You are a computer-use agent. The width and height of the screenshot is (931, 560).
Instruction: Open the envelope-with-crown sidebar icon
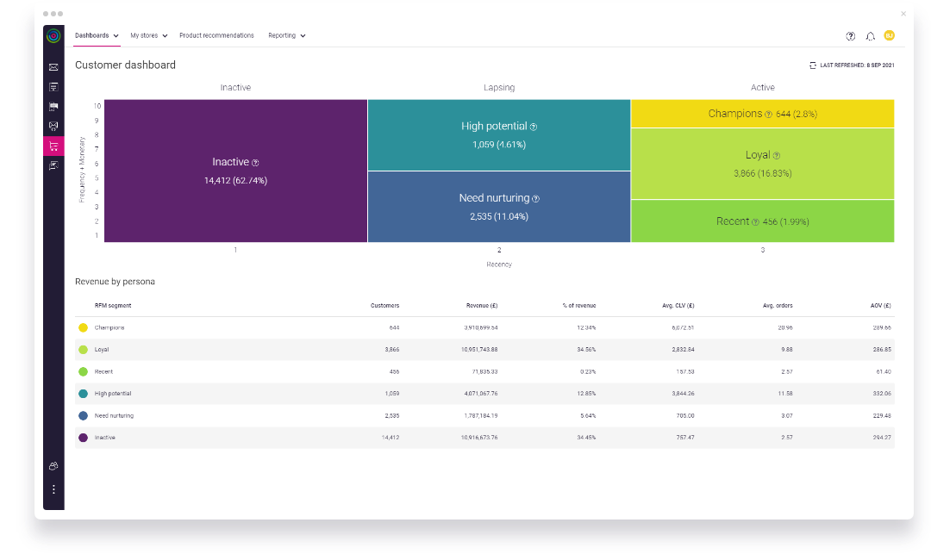(53, 125)
